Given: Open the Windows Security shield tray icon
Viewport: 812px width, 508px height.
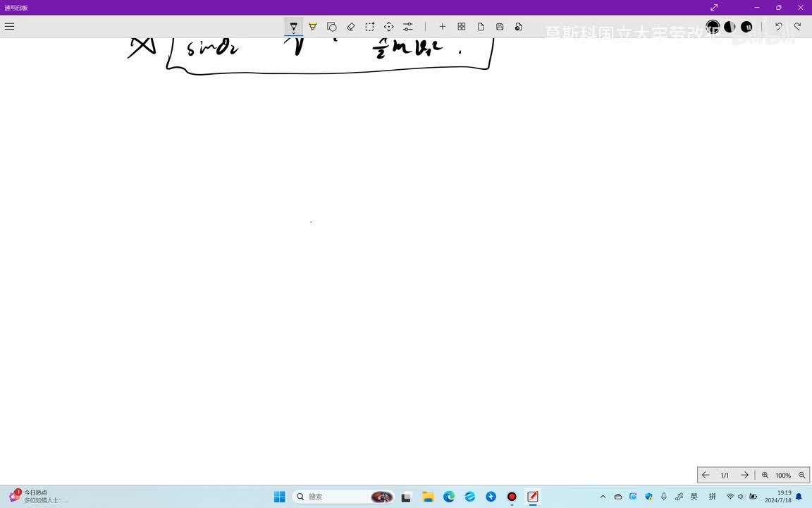Looking at the screenshot, I should click(x=648, y=497).
